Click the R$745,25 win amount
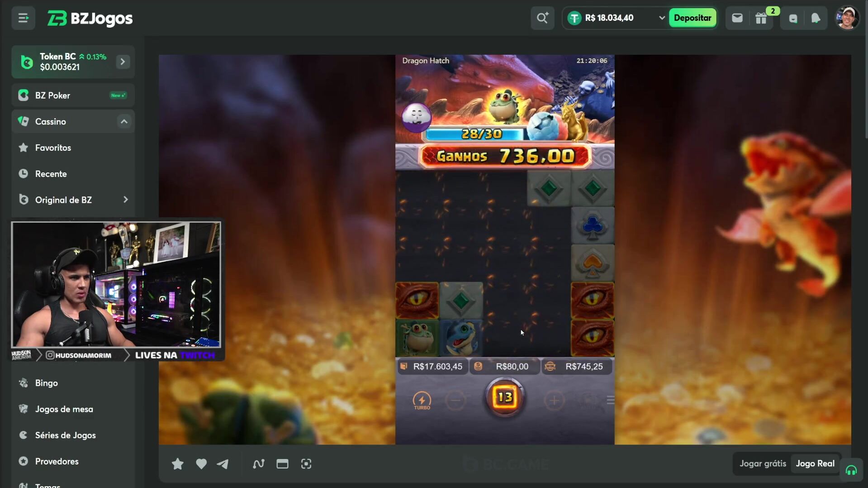Image resolution: width=868 pixels, height=488 pixels. pos(577,366)
